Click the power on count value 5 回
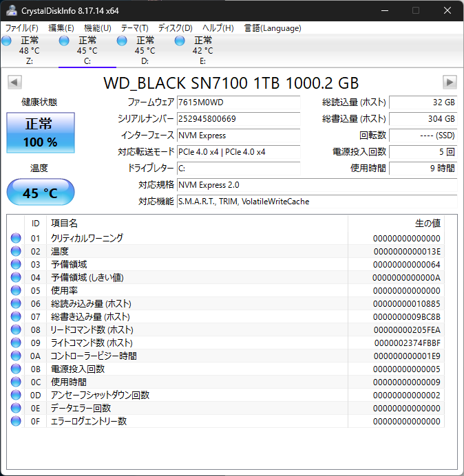Image resolution: width=464 pixels, height=476 pixels. [x=423, y=152]
